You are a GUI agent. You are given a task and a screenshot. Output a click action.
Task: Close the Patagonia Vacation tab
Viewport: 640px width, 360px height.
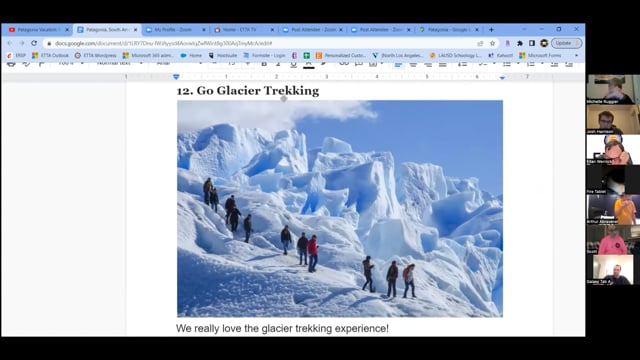point(67,30)
